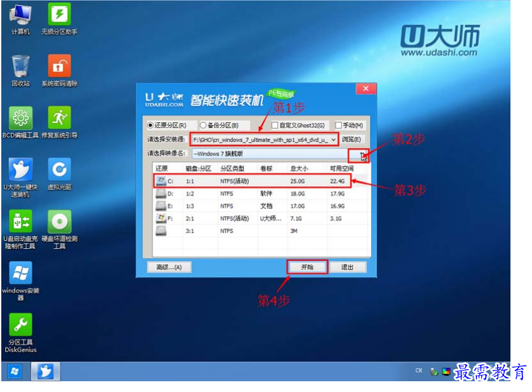Screen dimensions: 532x392
Task: Click the D: drive disk icon
Action: [161, 193]
